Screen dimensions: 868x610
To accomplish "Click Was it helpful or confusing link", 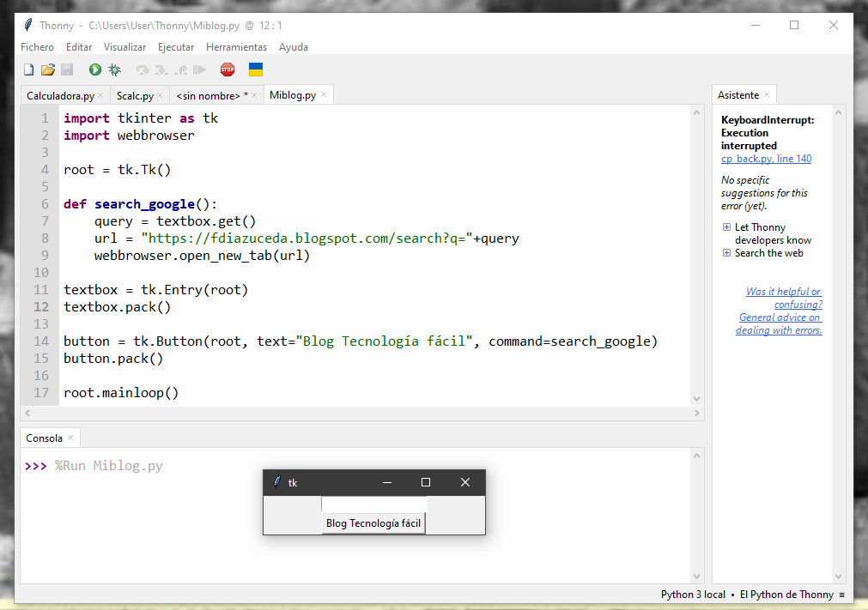I will 784,298.
